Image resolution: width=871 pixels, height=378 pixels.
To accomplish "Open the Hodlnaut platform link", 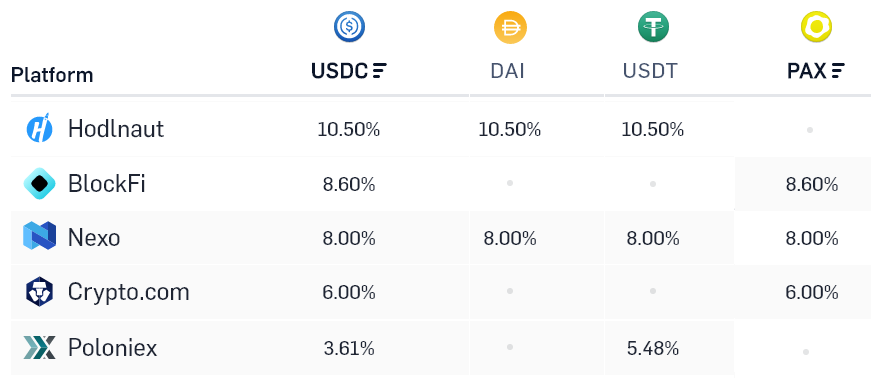I will click(x=116, y=128).
